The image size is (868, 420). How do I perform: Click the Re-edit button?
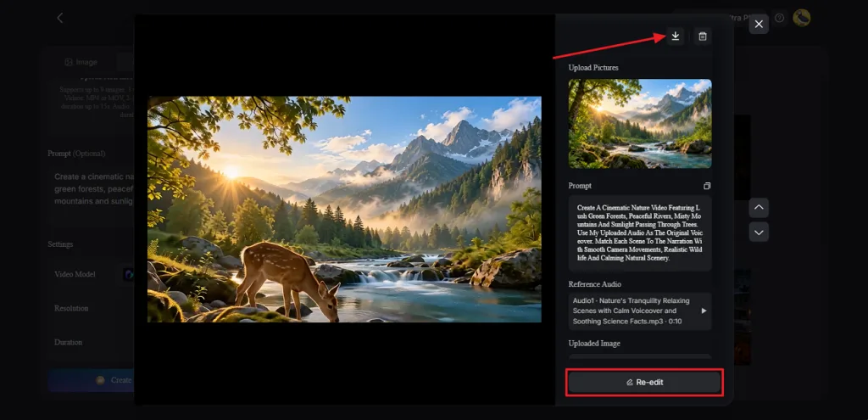pos(644,383)
